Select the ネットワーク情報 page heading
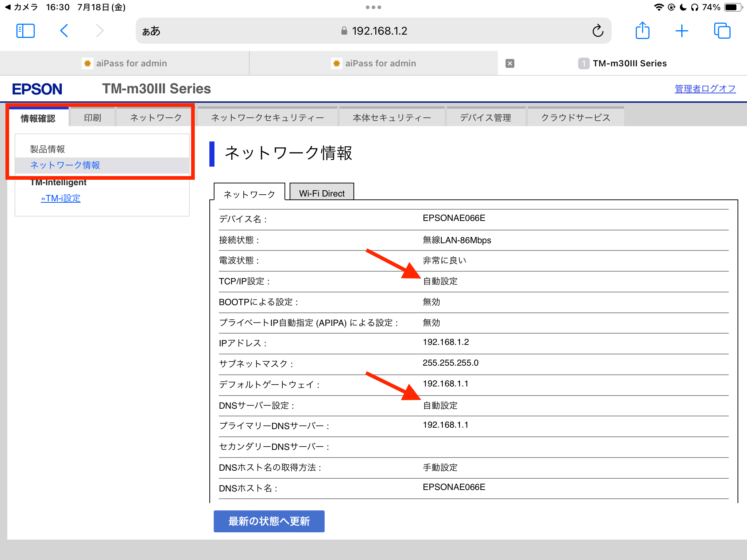747x560 pixels. point(288,153)
